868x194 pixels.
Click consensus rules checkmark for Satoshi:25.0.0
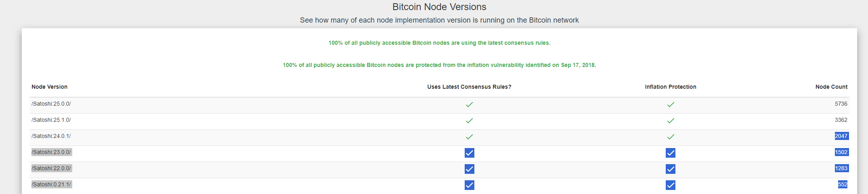click(469, 104)
